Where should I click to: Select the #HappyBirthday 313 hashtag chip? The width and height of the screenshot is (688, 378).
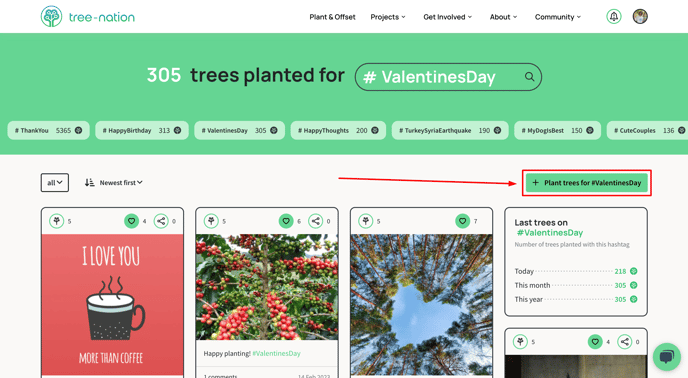(142, 130)
